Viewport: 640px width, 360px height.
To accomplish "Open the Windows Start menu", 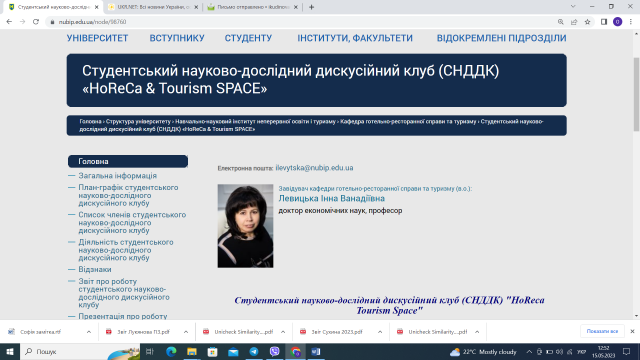I will click(10, 351).
